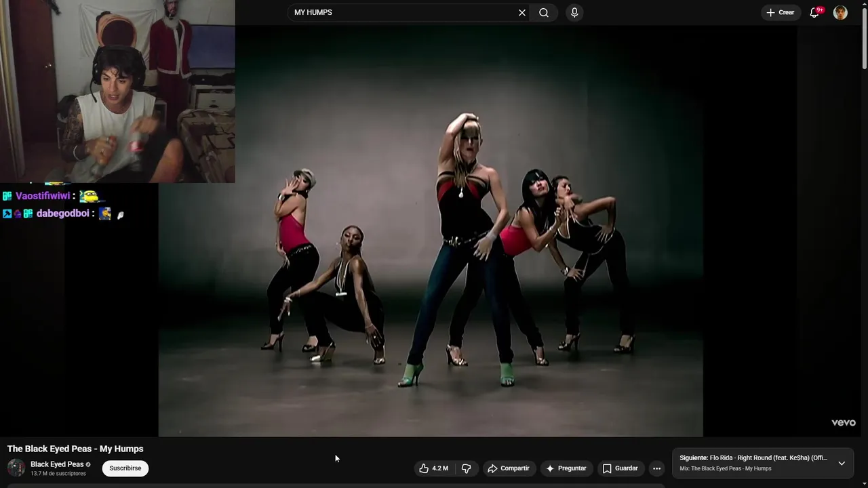Click the dabegodboi chat username

(63, 213)
